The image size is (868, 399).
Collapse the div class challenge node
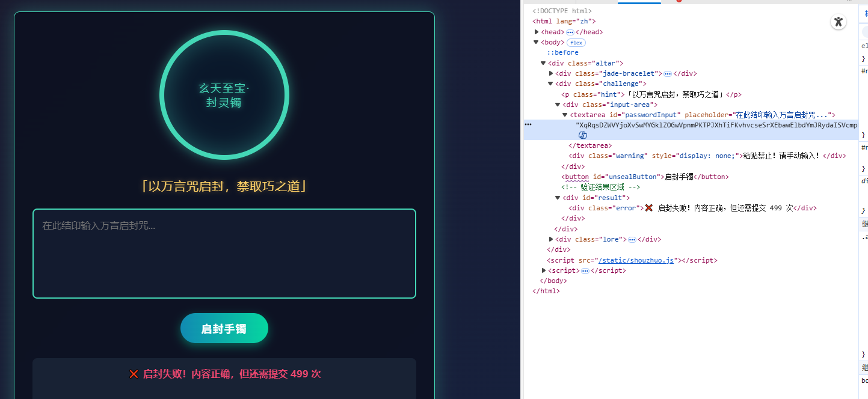[x=551, y=84]
